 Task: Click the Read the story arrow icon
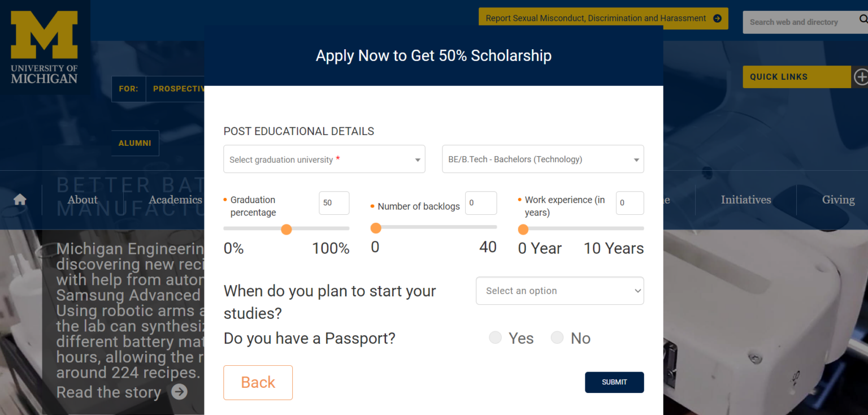tap(179, 392)
